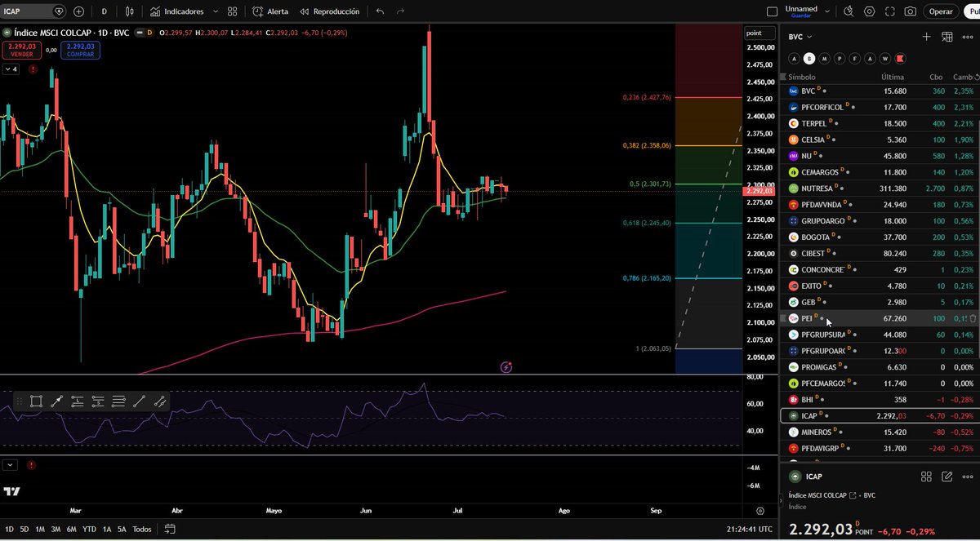Select the last floating toolbar channel-line tool
The height and width of the screenshot is (541, 980).
(160, 401)
